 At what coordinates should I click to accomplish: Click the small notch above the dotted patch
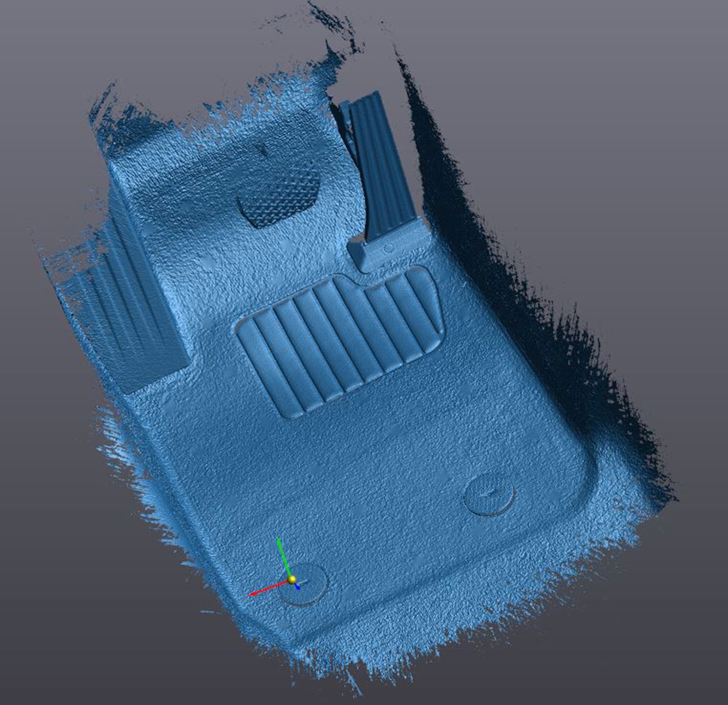pos(264,150)
